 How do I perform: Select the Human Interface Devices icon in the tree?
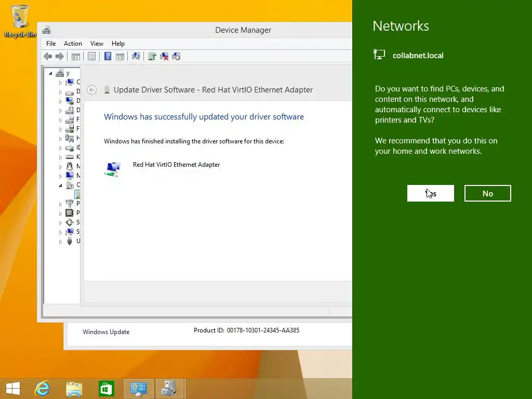70,138
